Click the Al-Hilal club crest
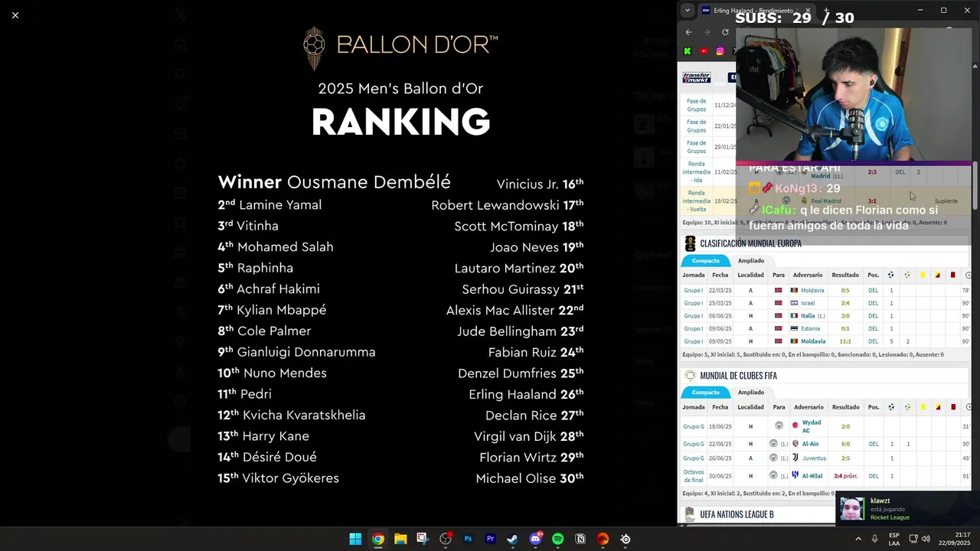Screen dimensions: 980x551 pyautogui.click(x=795, y=475)
